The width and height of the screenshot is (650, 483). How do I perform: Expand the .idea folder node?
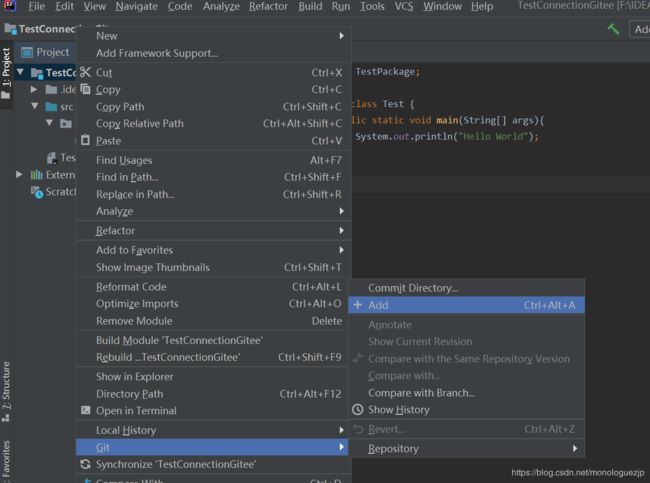click(x=34, y=89)
